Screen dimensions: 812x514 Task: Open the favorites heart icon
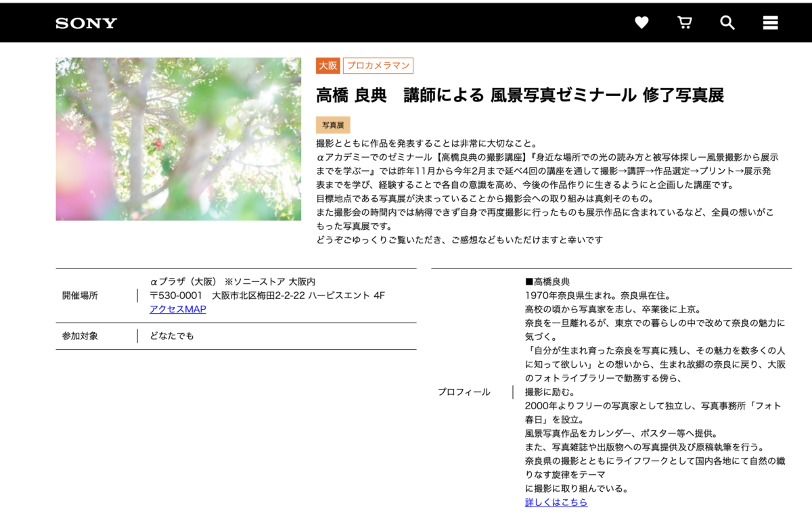click(641, 23)
